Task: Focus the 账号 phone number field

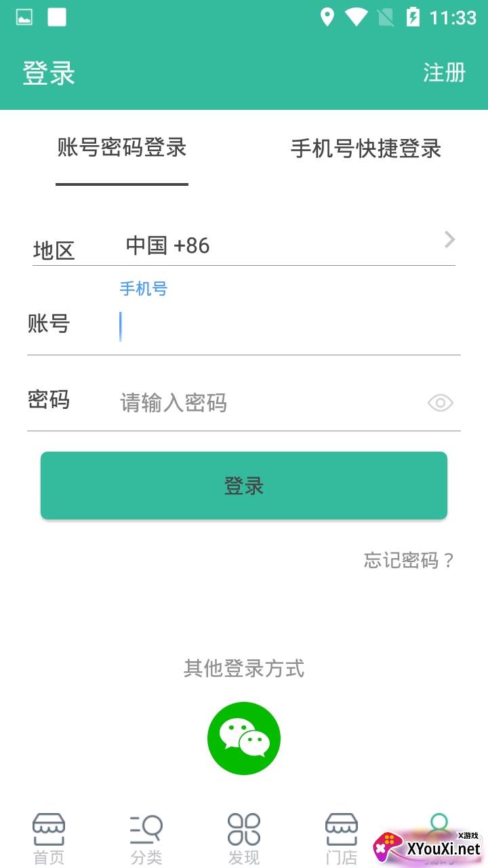Action: coord(285,327)
